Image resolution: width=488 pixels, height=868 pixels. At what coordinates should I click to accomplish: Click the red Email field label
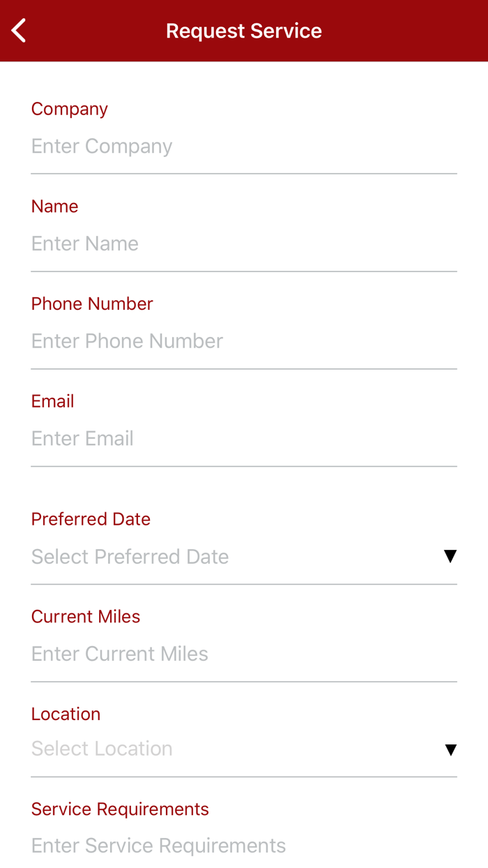click(x=53, y=401)
